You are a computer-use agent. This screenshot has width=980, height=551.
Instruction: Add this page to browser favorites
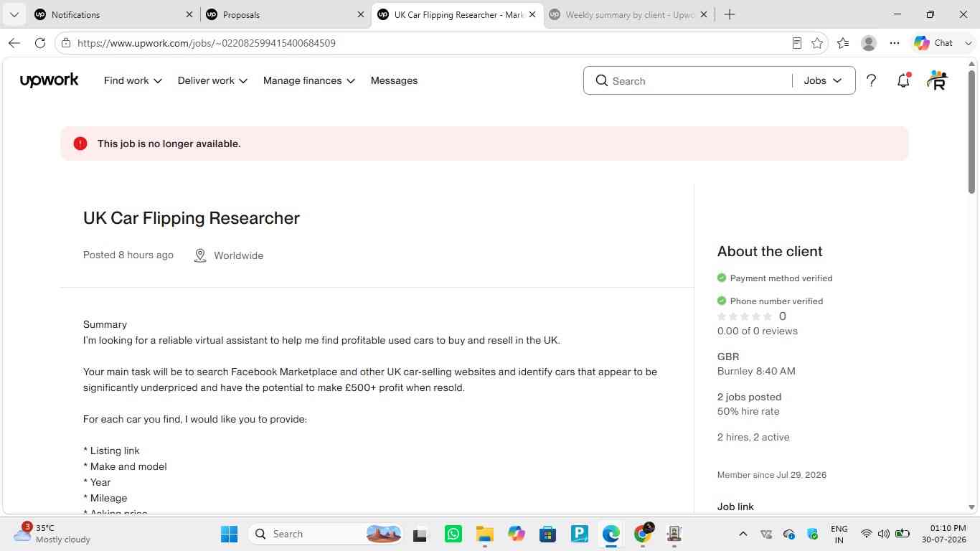(x=817, y=43)
